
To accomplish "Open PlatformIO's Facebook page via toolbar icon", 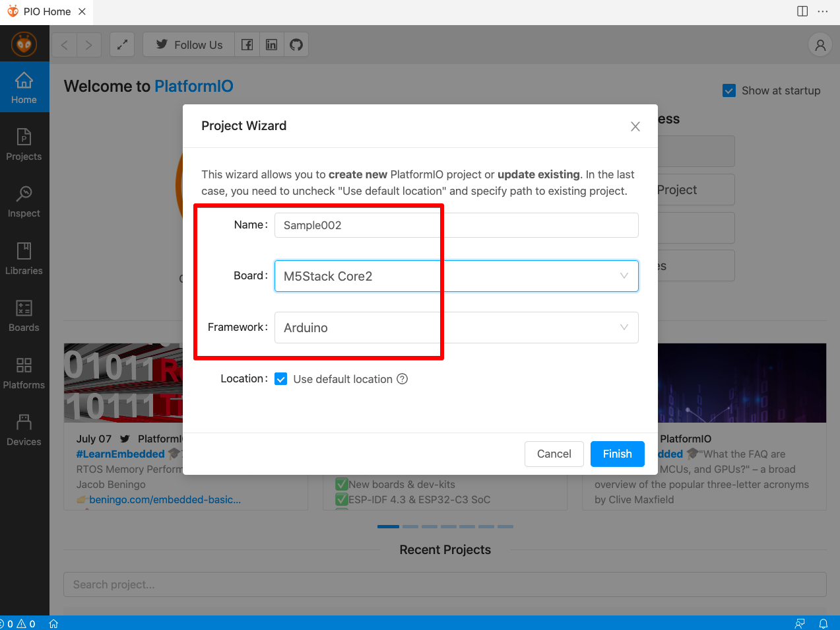I will point(247,44).
